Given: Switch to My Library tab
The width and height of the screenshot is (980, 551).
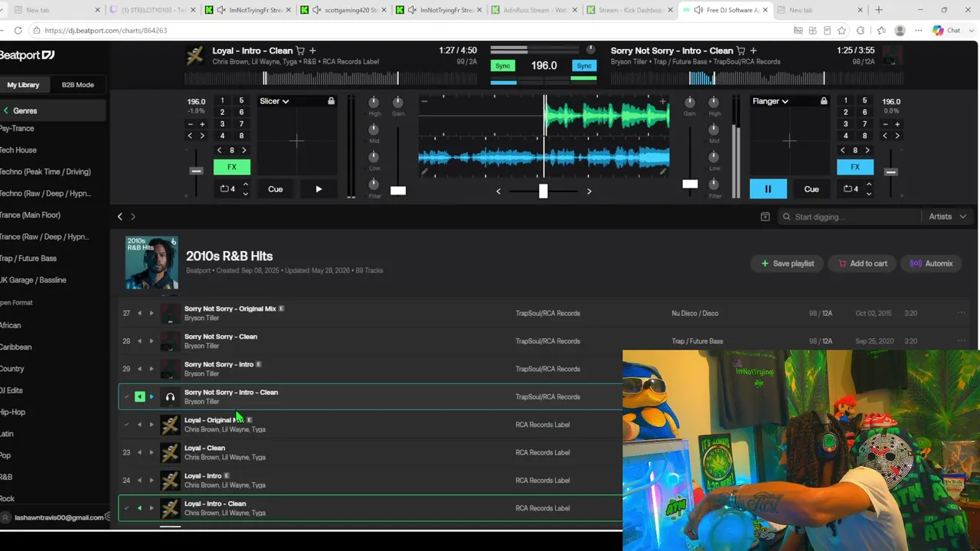Looking at the screenshot, I should [23, 85].
